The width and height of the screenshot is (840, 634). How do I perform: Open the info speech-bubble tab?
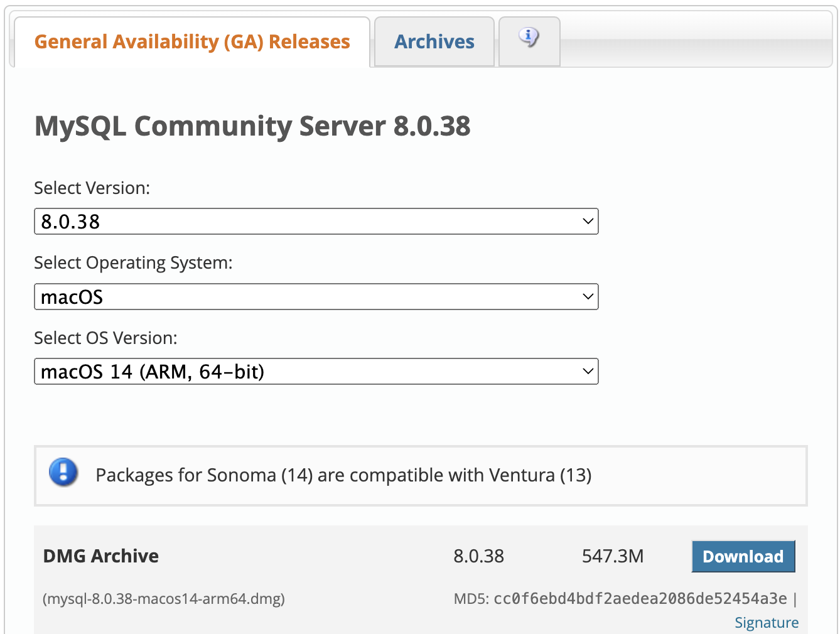529,41
